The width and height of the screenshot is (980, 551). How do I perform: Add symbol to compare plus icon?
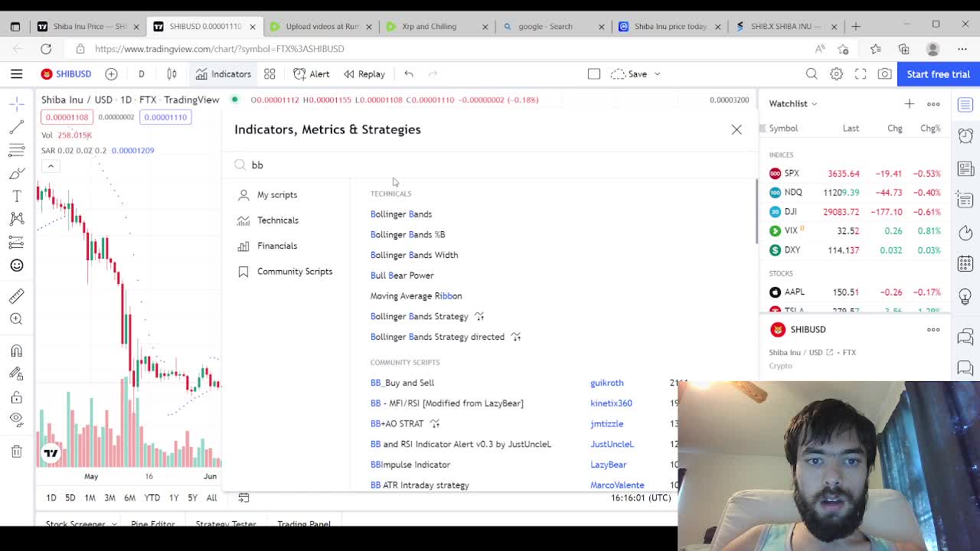pos(111,74)
